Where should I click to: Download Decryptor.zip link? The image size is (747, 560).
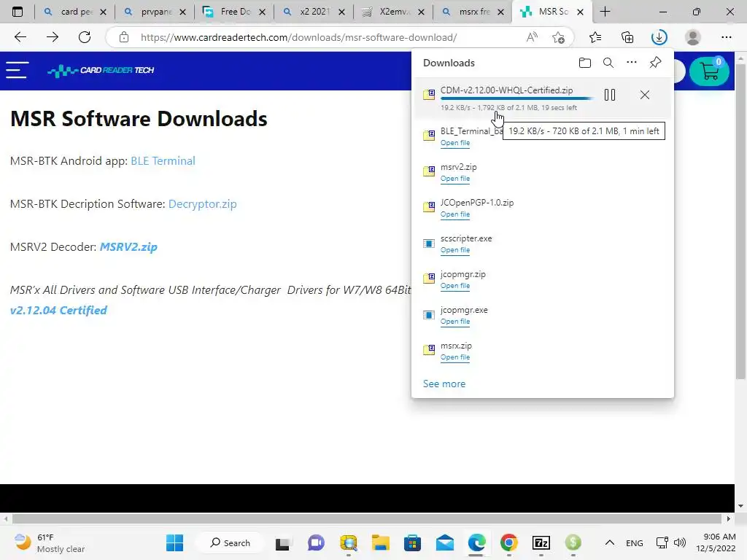(x=203, y=204)
